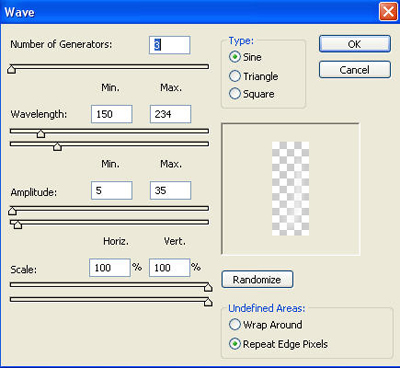The image size is (400, 368).
Task: Click the Amplitude Max field
Action: 170,190
